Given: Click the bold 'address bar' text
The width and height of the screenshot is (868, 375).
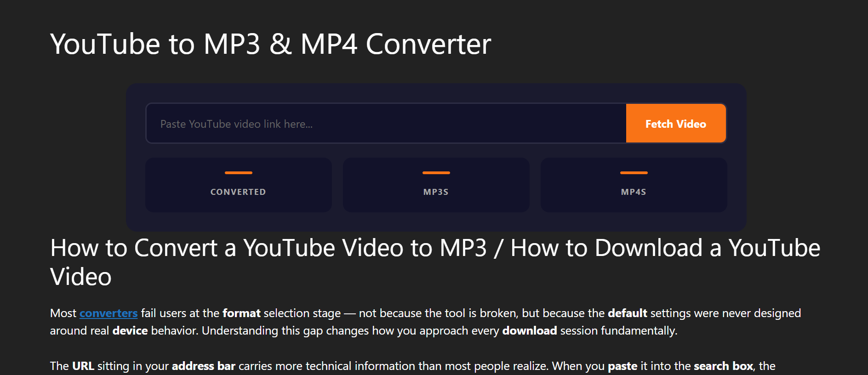Looking at the screenshot, I should coord(204,366).
